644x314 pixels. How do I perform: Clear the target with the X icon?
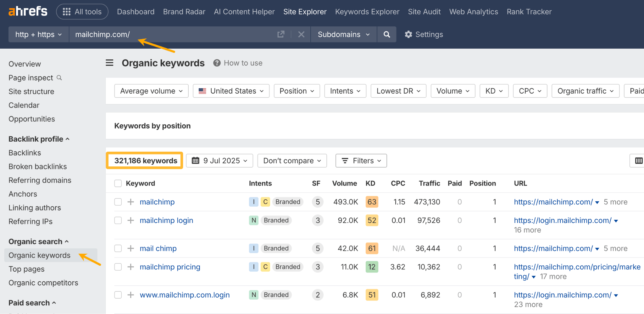(301, 34)
